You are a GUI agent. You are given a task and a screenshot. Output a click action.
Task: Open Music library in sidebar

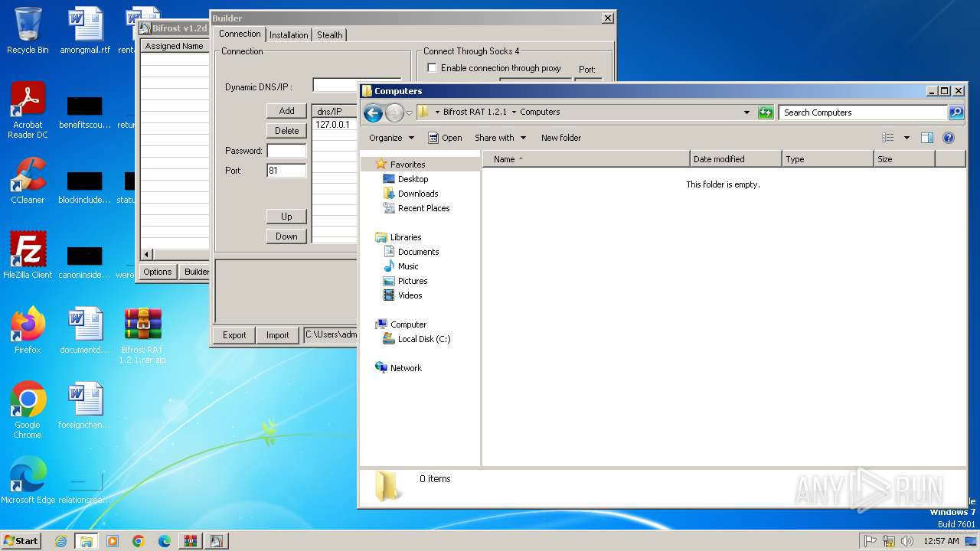tap(408, 266)
